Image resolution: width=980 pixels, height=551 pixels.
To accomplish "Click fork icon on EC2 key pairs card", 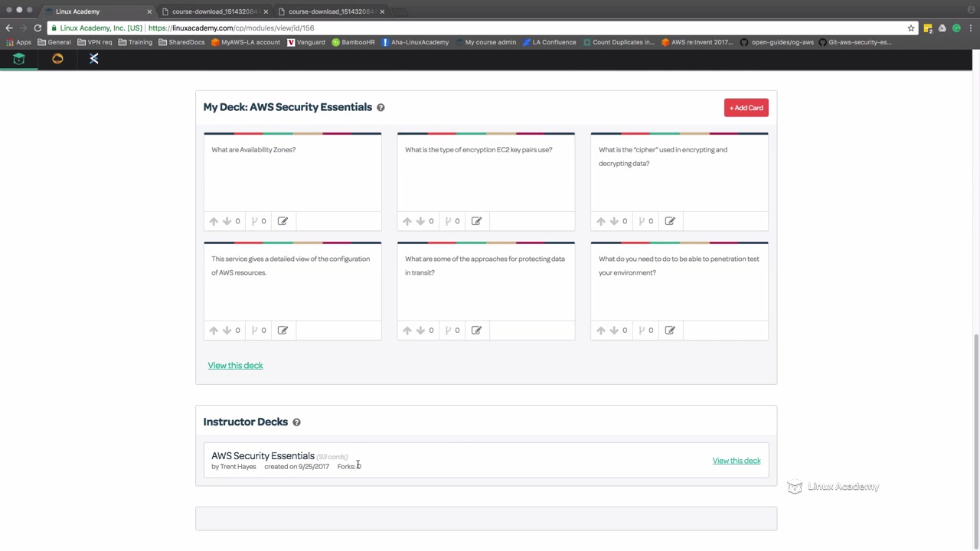I will pos(448,221).
